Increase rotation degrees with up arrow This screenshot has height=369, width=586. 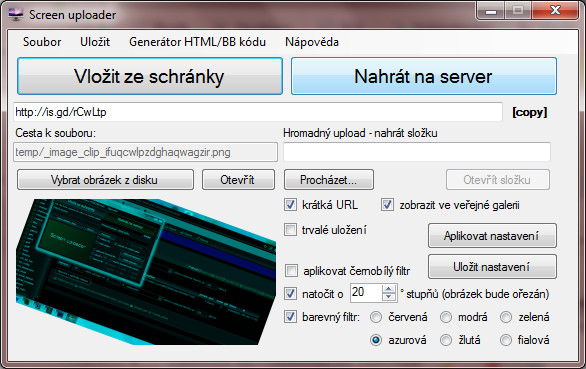pyautogui.click(x=389, y=289)
